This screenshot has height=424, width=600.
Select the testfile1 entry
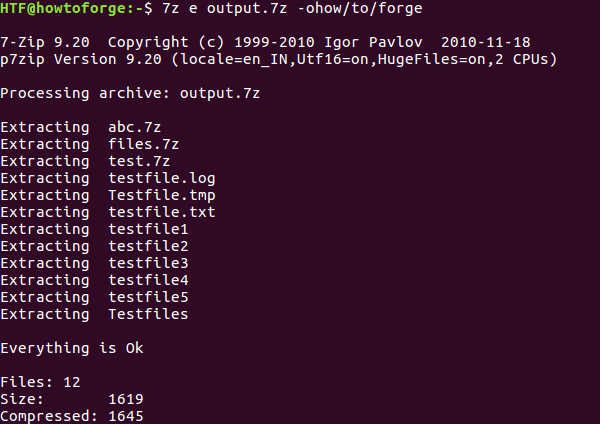[148, 229]
